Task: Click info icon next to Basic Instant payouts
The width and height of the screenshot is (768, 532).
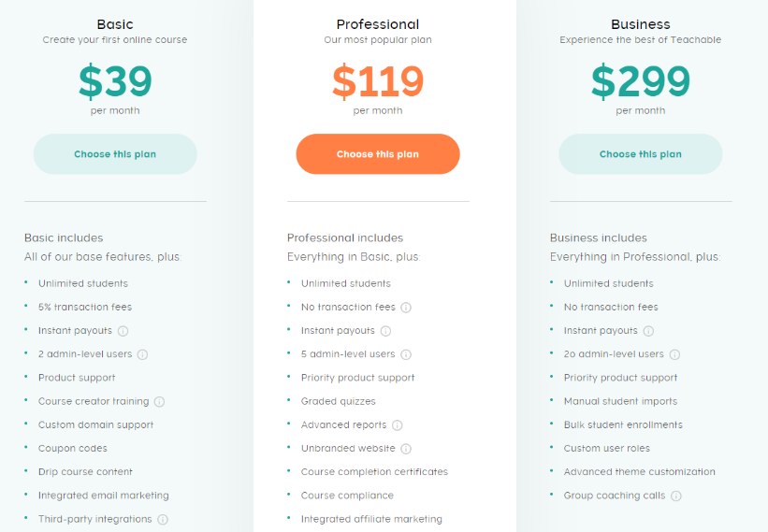Action: (123, 331)
